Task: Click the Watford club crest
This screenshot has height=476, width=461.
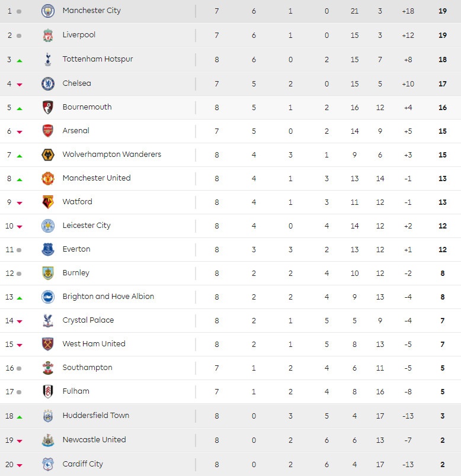Action: tap(48, 202)
